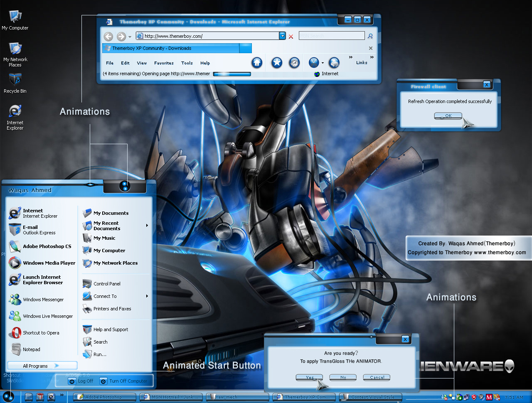Expand All Programs list
Screen dimensions: 532x403
click(x=42, y=366)
